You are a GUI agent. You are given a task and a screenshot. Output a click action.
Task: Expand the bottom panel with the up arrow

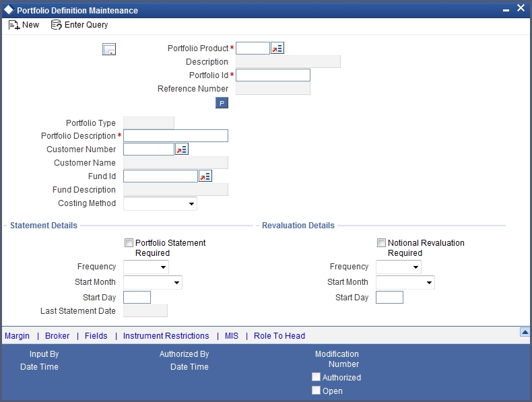click(x=525, y=332)
